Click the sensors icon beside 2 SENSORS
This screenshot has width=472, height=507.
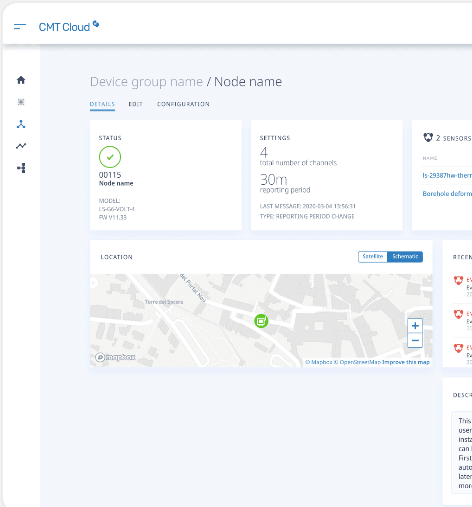(428, 137)
